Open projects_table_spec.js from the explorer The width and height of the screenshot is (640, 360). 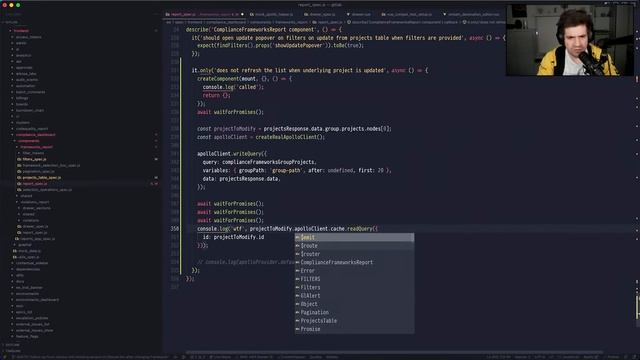42,178
